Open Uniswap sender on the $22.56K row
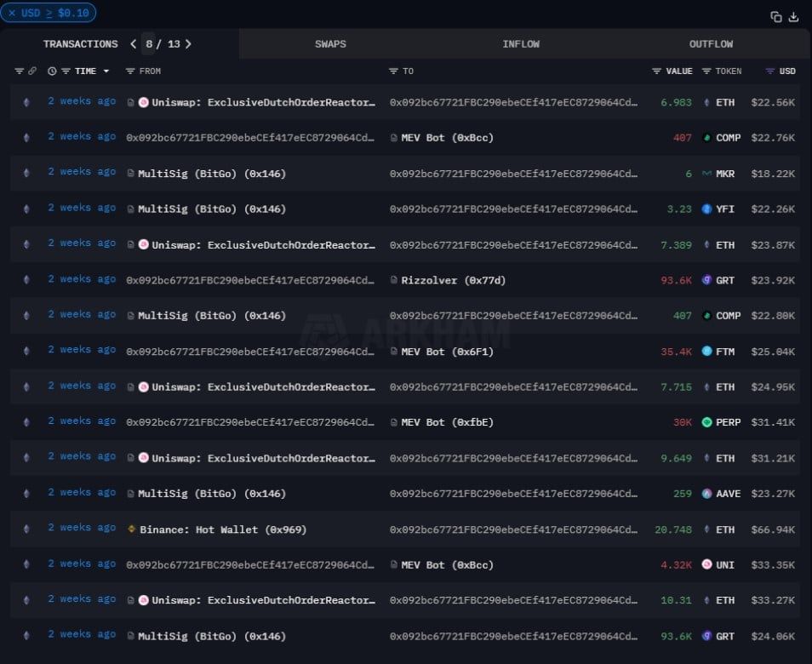Image resolution: width=812 pixels, height=664 pixels. point(263,102)
